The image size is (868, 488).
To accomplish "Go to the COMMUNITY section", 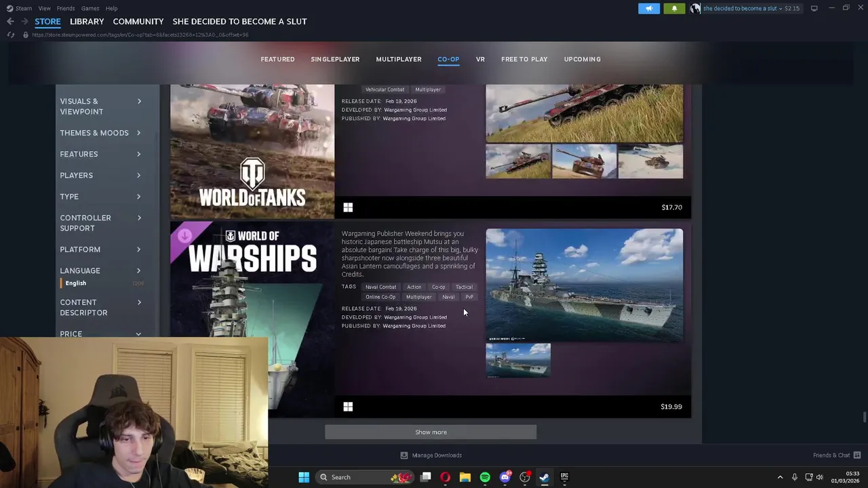I will pos(138,22).
